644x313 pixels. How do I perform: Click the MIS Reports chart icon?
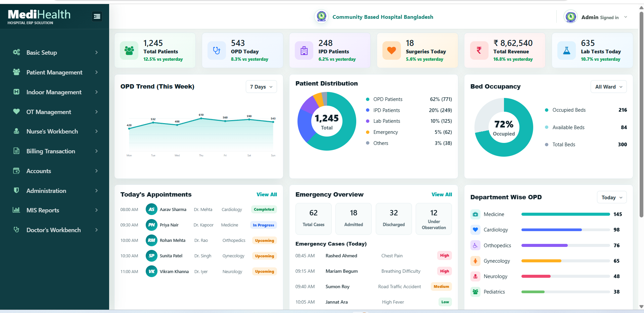click(x=16, y=210)
